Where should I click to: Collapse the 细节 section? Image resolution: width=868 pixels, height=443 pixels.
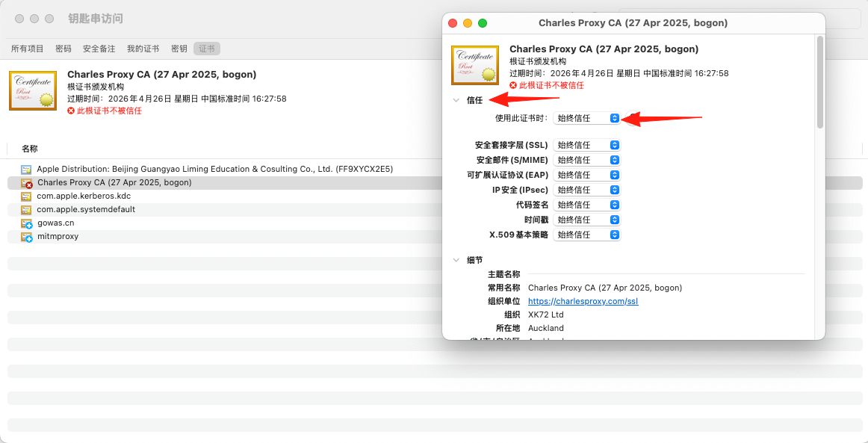[x=456, y=260]
